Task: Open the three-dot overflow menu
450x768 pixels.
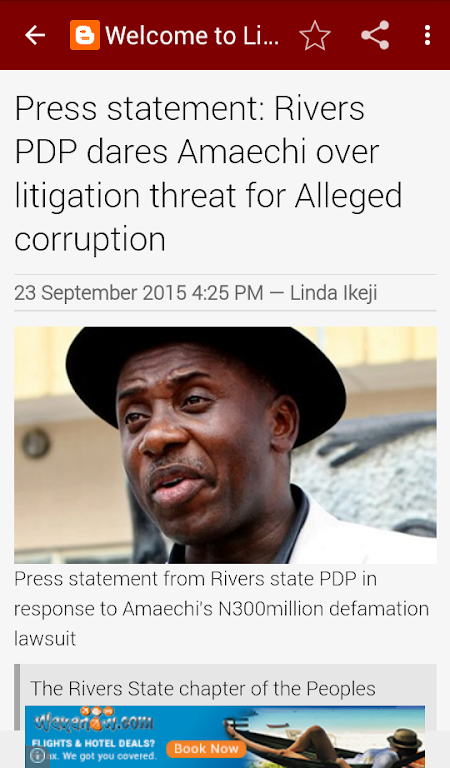Action: (x=427, y=35)
